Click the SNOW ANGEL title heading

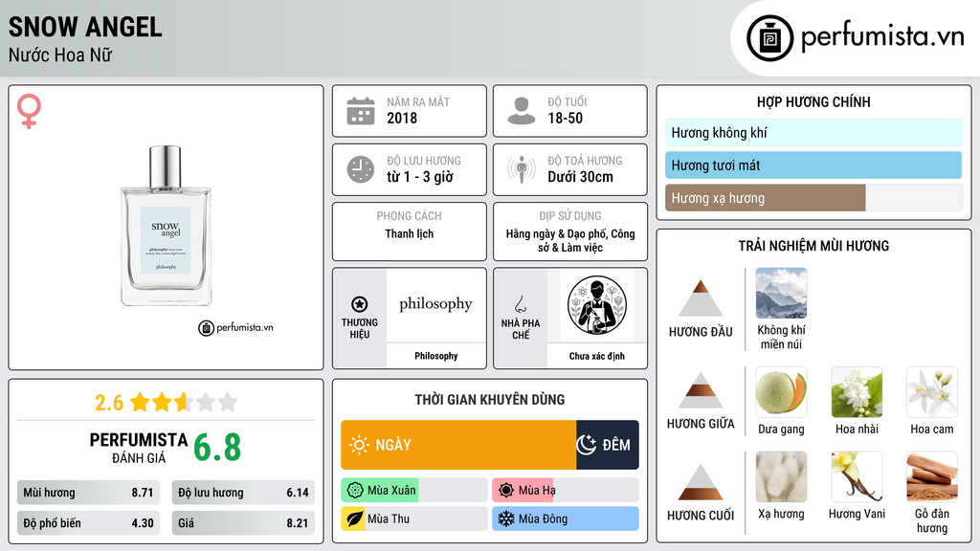[x=85, y=27]
